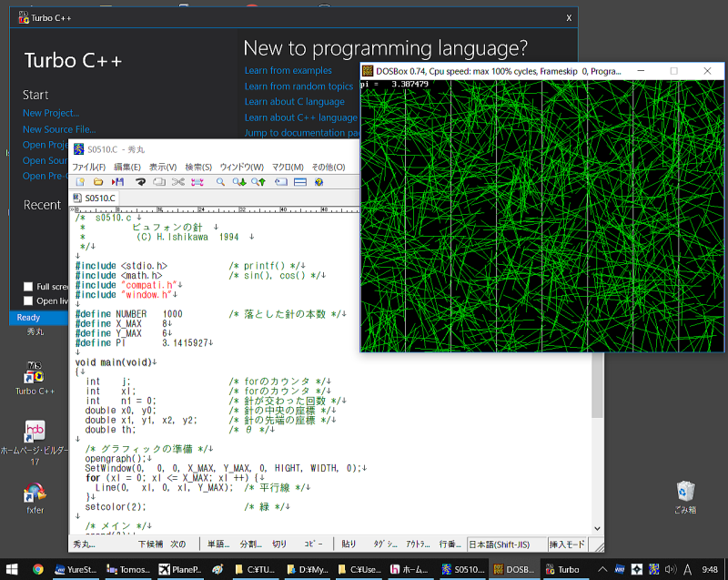Click the Ready status text in Turbo C++

click(28, 318)
